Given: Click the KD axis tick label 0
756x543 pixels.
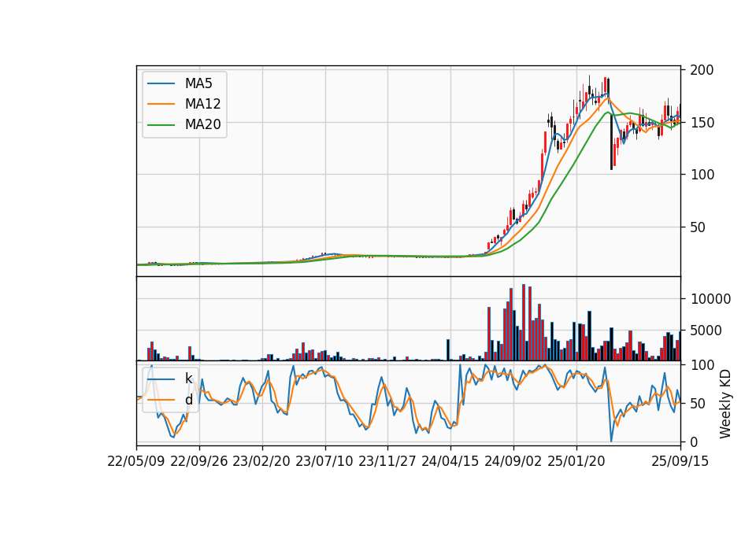Looking at the screenshot, I should (x=695, y=441).
